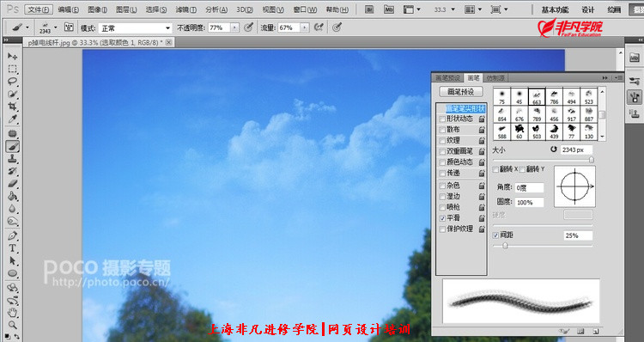Image resolution: width=644 pixels, height=342 pixels.
Task: Select the Move tool in toolbox
Action: (12, 56)
